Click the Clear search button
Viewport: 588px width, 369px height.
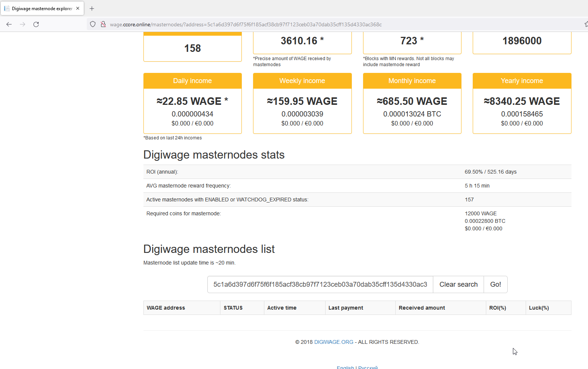[x=458, y=284]
